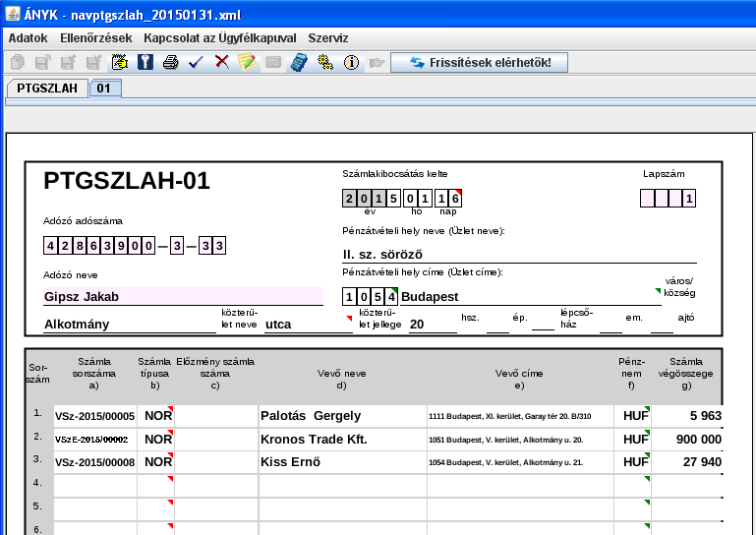Click address cell '1111 Budapest, XI. kerület, Garay tér'
The height and width of the screenshot is (535, 756).
point(520,416)
